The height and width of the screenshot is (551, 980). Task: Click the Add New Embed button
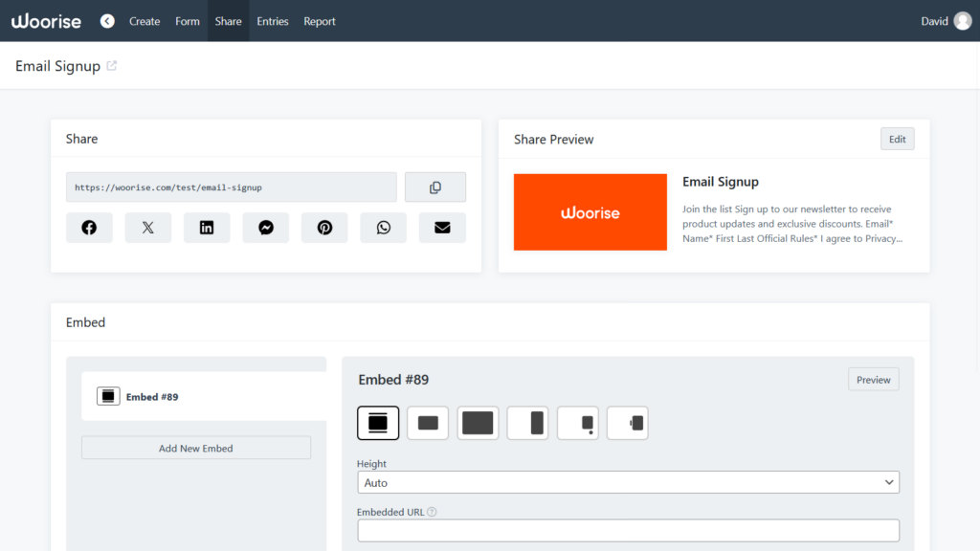coord(195,447)
